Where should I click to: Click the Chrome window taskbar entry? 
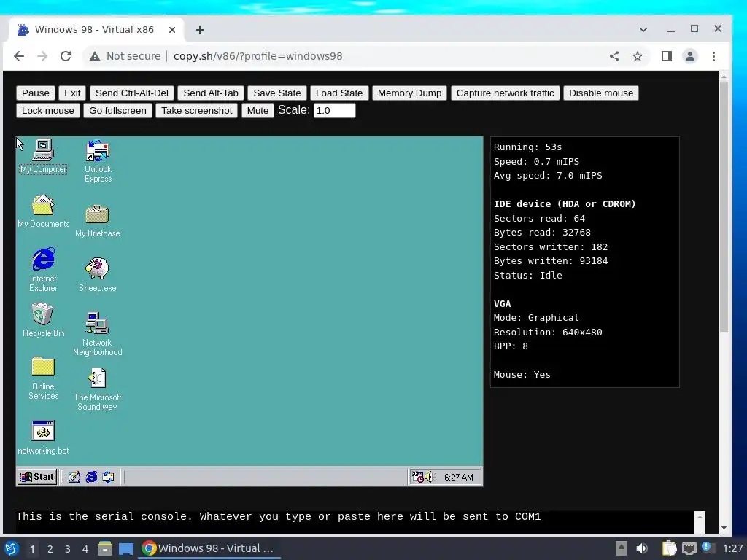tap(209, 548)
